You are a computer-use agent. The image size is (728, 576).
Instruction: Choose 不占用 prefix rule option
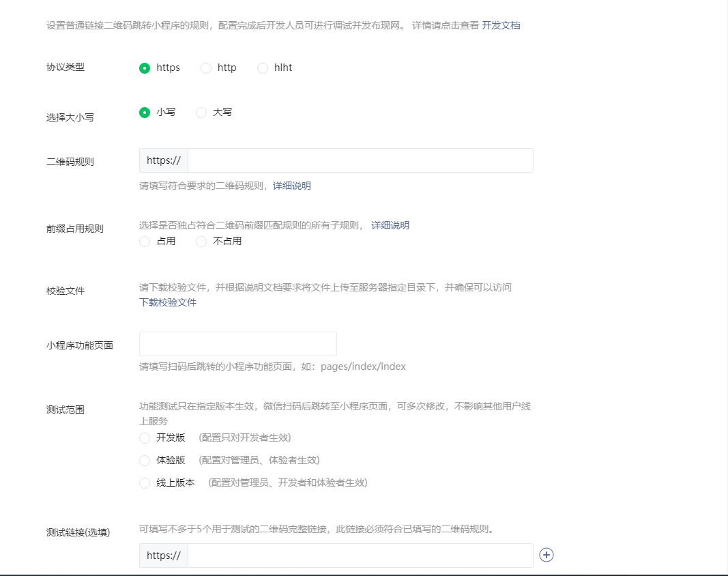click(201, 242)
